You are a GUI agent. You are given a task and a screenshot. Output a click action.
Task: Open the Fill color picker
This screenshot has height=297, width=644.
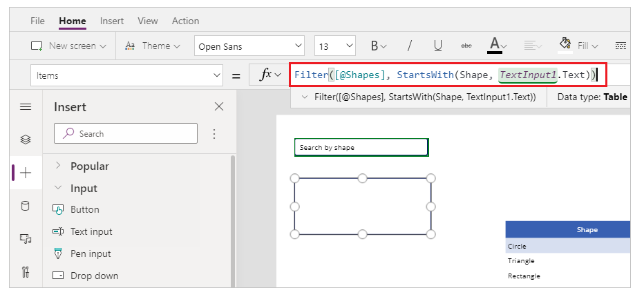point(578,45)
